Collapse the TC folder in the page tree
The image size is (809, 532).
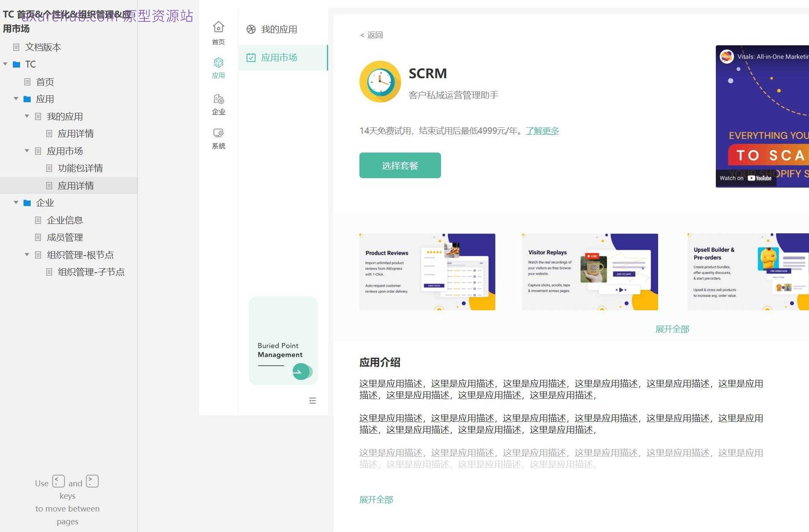[x=6, y=64]
